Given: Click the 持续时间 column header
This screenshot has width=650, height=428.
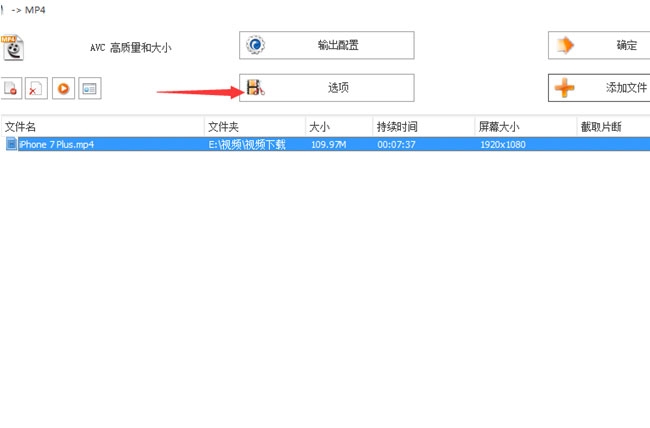Looking at the screenshot, I should pyautogui.click(x=424, y=127).
